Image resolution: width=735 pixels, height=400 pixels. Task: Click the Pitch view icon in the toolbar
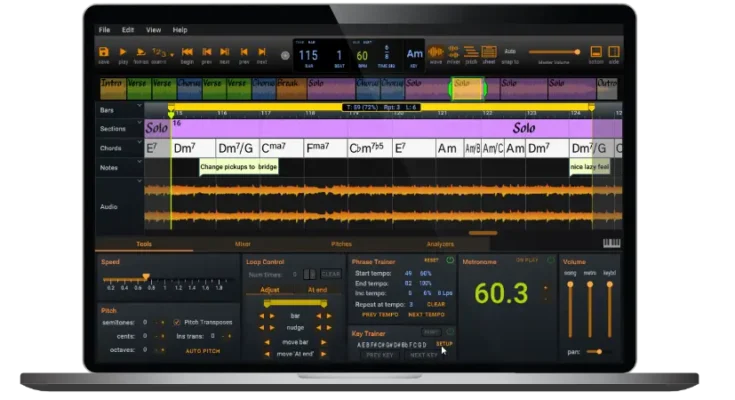pyautogui.click(x=471, y=52)
